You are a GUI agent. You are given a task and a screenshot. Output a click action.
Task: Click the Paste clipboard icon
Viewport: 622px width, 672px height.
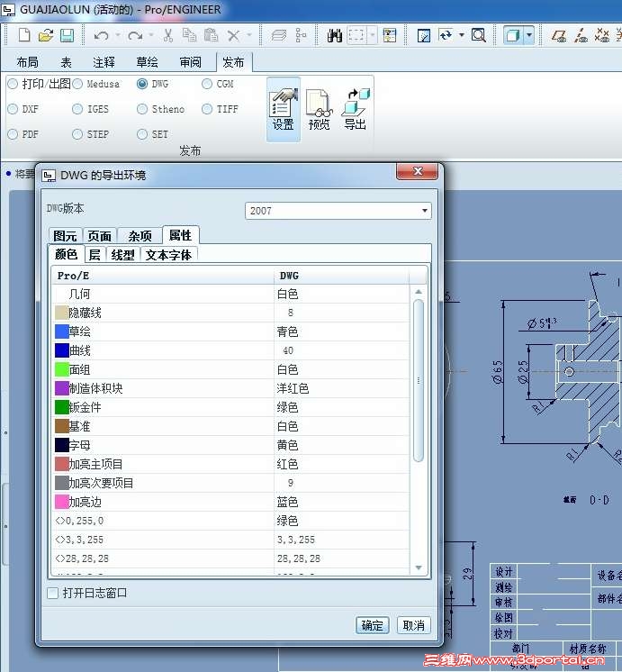(211, 35)
